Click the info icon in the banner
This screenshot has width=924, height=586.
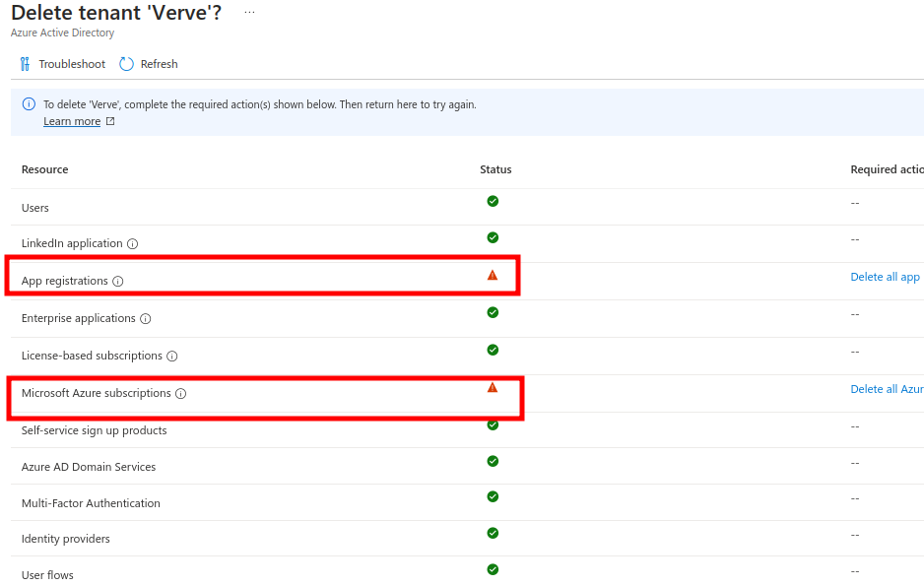coord(29,104)
